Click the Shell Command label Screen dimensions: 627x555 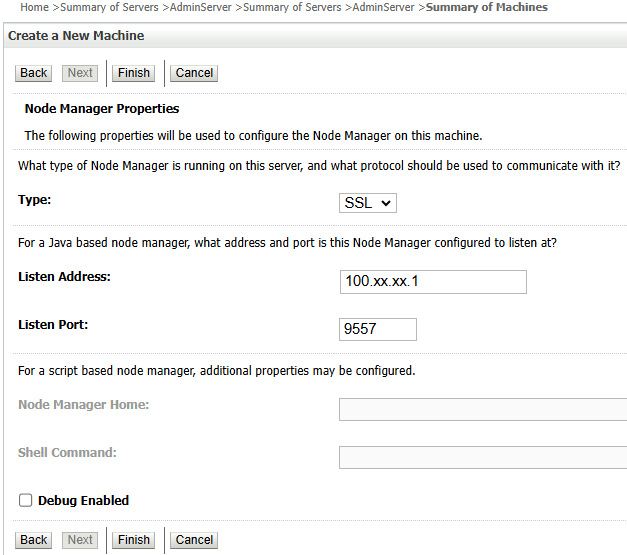pos(67,453)
